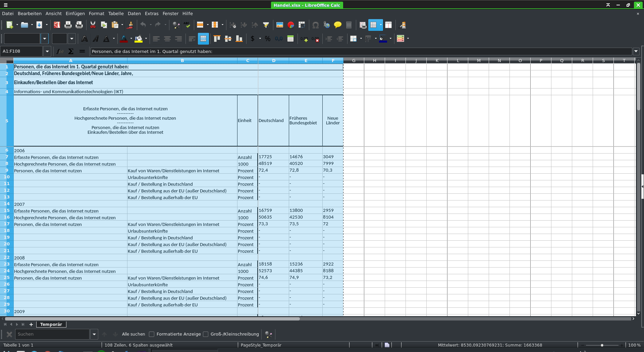Run the spelling check
This screenshot has height=352, width=644.
pos(187,25)
